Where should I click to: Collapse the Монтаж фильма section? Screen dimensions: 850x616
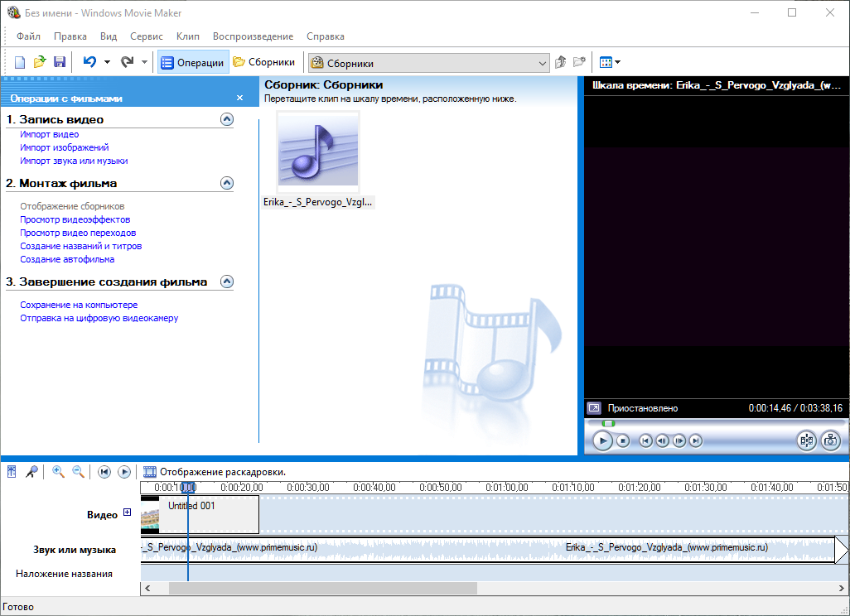(x=227, y=183)
